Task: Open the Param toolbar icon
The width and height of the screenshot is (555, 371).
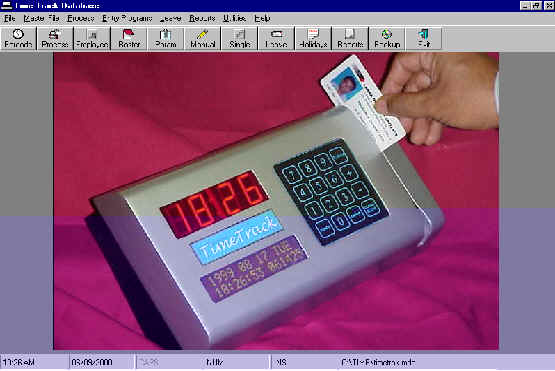Action: [x=166, y=38]
